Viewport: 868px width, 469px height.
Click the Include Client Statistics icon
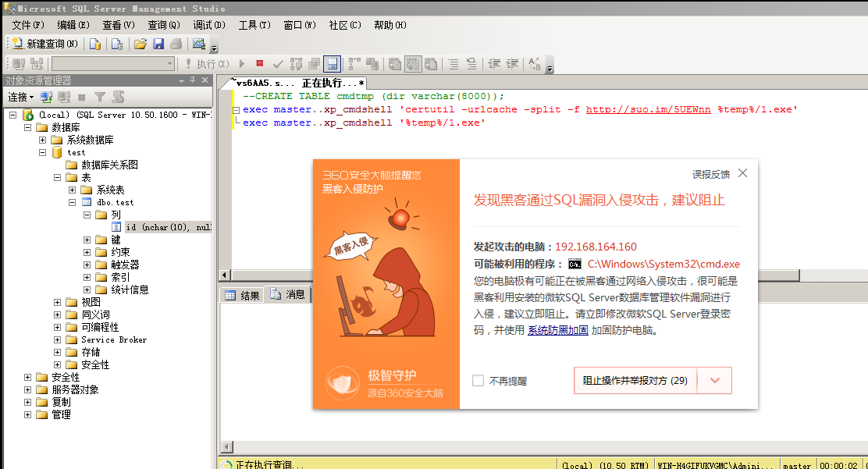pyautogui.click(x=372, y=64)
